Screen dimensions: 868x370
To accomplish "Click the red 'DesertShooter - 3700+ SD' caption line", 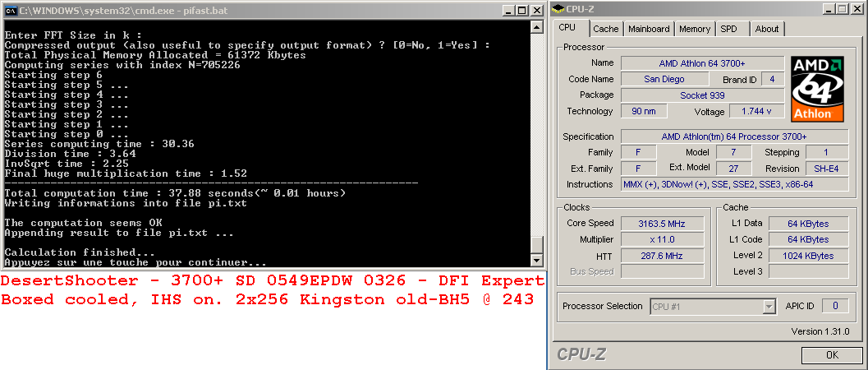I will tap(273, 280).
